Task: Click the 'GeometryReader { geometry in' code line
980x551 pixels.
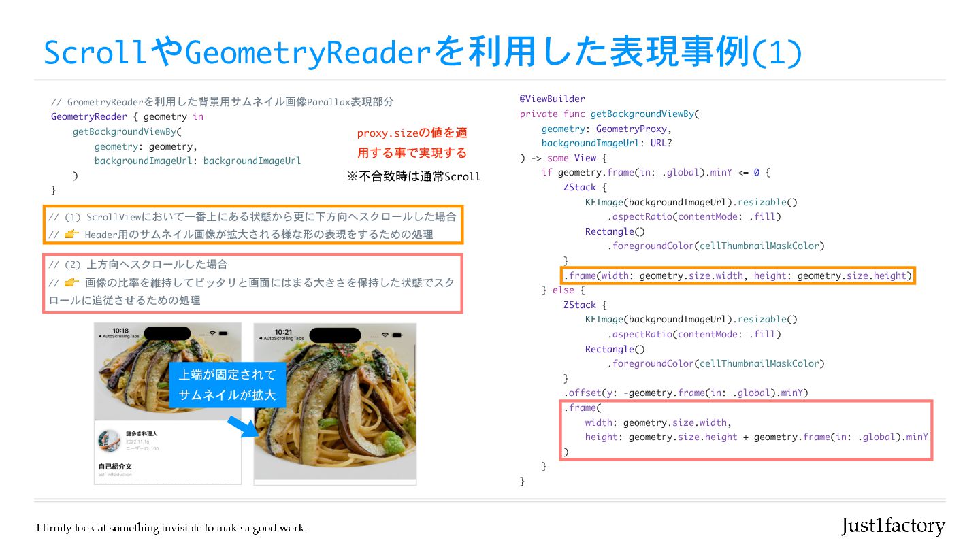Action: 127,116
